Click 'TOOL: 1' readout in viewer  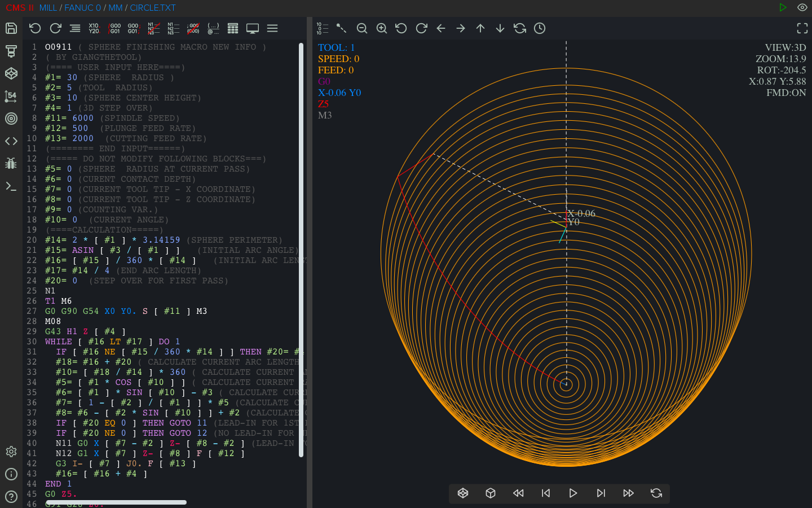[x=336, y=47]
